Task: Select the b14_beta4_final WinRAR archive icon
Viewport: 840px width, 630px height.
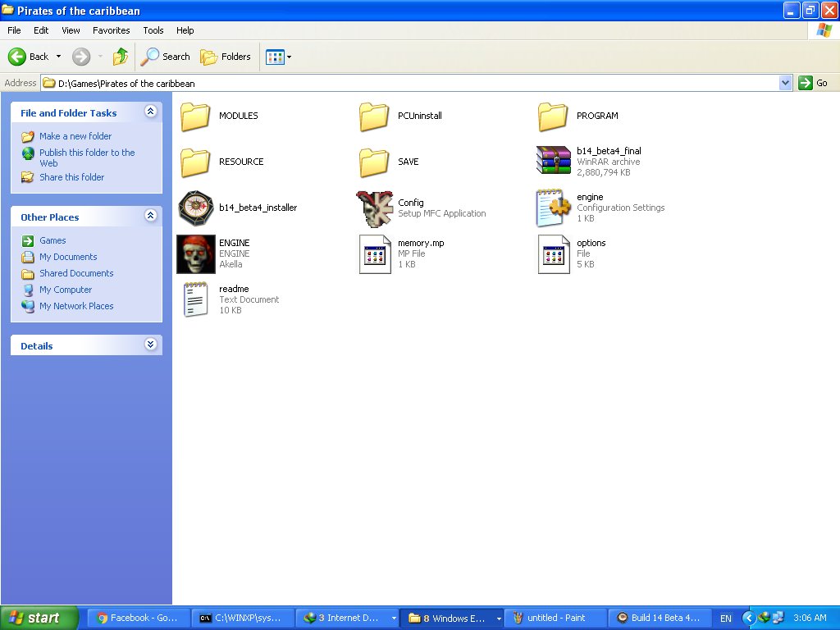Action: pyautogui.click(x=554, y=160)
